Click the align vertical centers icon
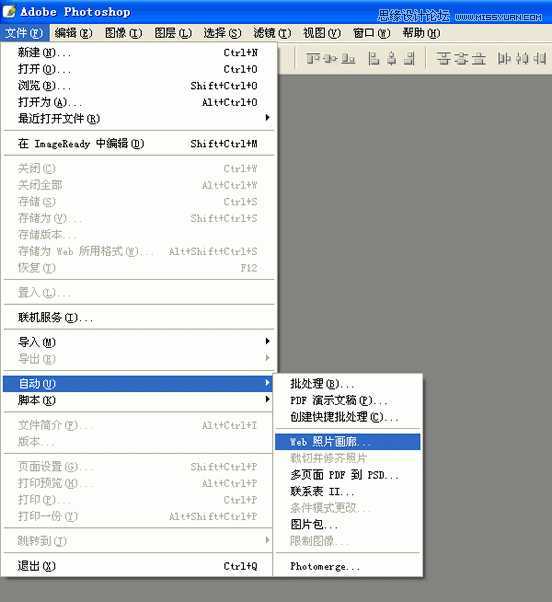Viewport: 552px width, 602px height. [x=330, y=58]
